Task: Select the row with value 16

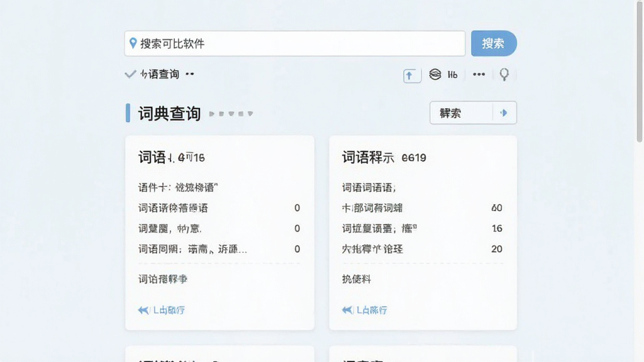Action: click(422, 229)
